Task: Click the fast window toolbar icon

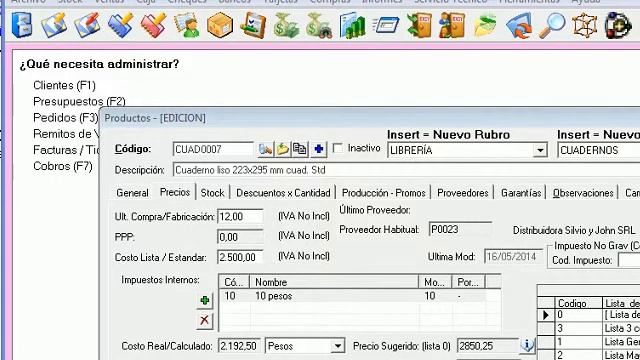Action: pos(385,25)
